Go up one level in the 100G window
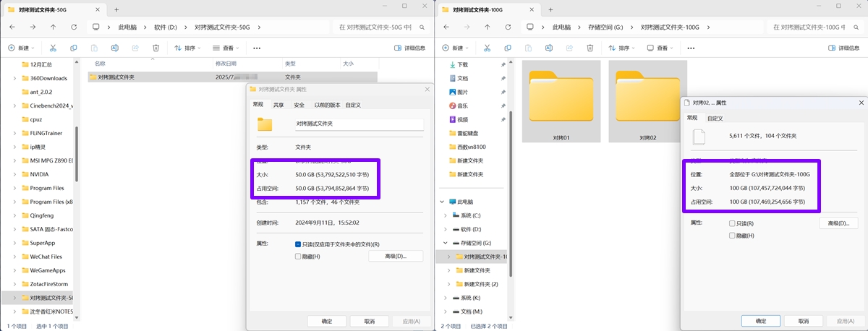The image size is (868, 331). coord(488,27)
